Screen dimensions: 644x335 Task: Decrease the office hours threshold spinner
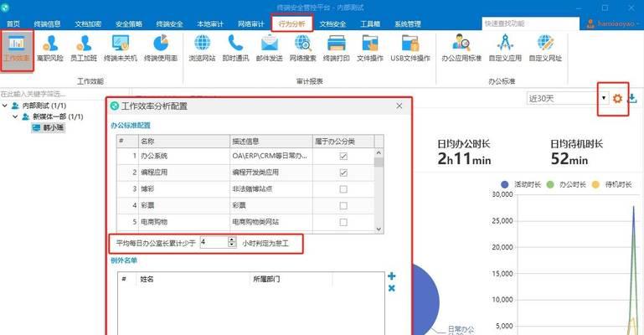pyautogui.click(x=232, y=245)
